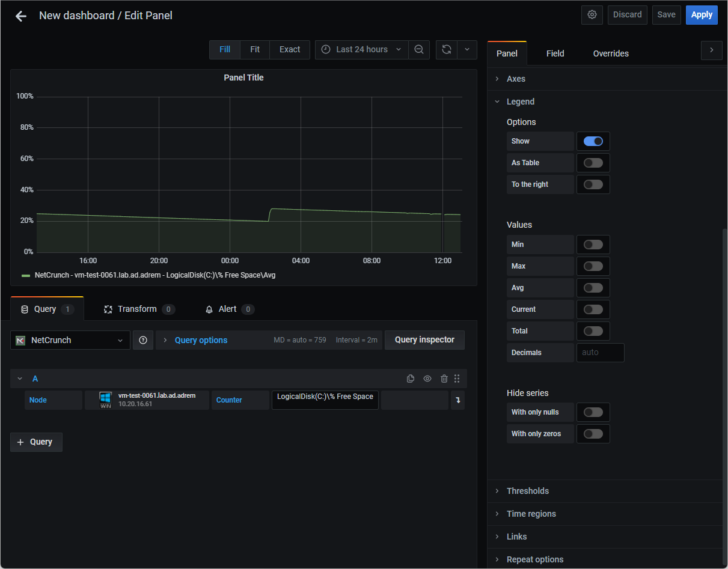Screen dimensions: 728x569
Task: Turn on the Max values toggle
Action: (x=593, y=266)
